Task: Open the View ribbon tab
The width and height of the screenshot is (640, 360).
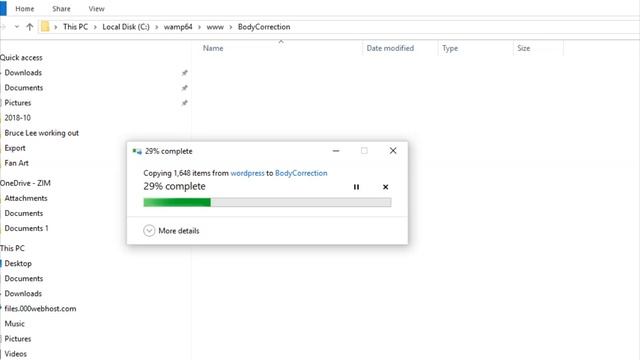Action: [96, 9]
